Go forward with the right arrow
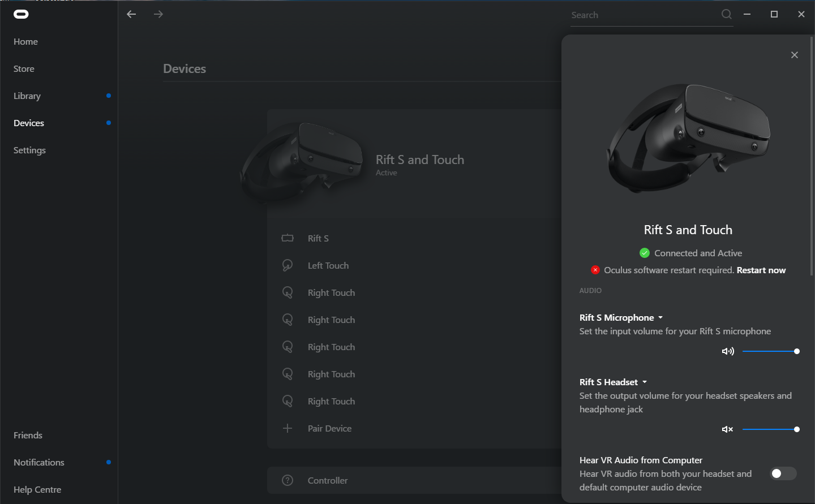The image size is (815, 504). (158, 14)
